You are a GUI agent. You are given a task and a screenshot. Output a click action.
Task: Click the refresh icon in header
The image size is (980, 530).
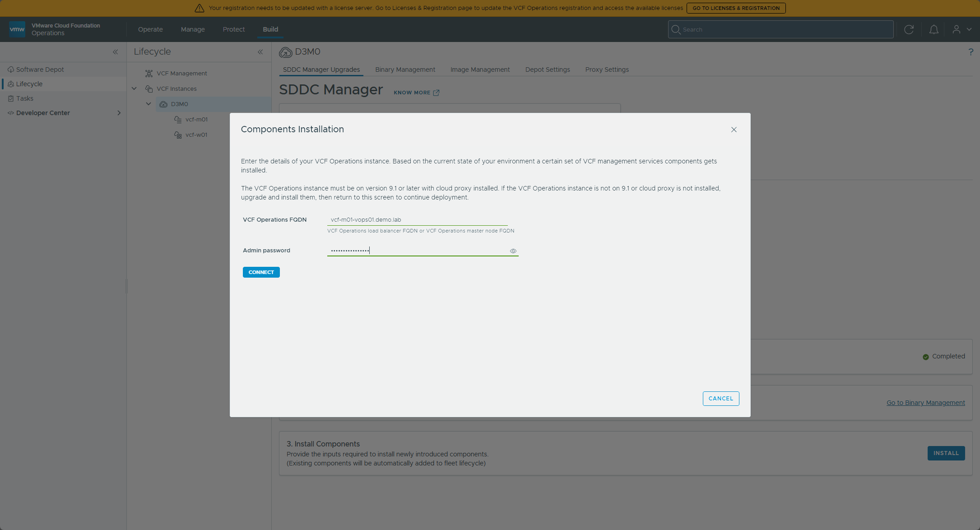pos(909,29)
